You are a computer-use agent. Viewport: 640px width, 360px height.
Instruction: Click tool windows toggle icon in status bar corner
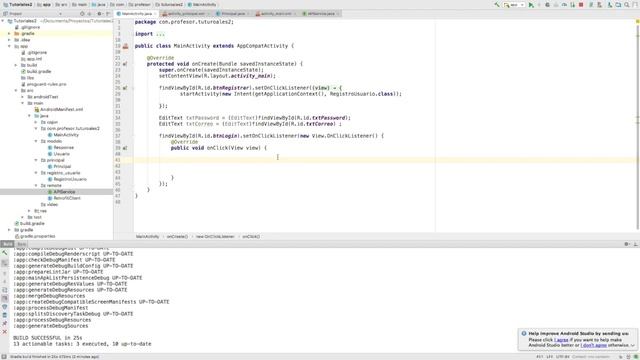pyautogui.click(x=4, y=357)
